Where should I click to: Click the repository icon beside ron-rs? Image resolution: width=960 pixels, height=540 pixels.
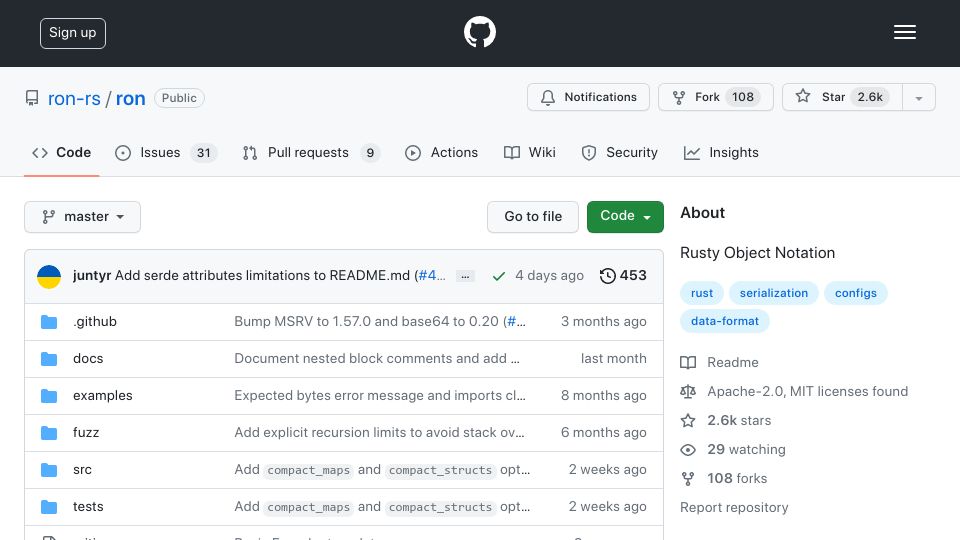[32, 98]
